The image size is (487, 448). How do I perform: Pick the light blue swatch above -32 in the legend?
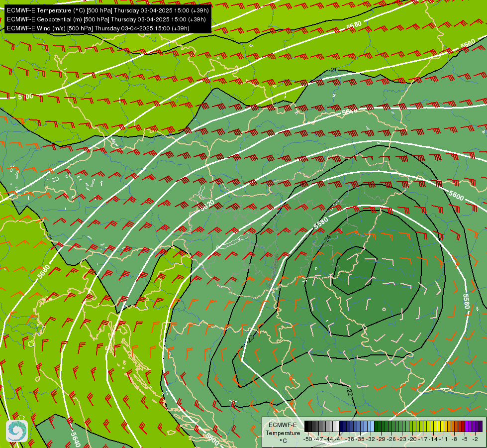tap(373, 426)
